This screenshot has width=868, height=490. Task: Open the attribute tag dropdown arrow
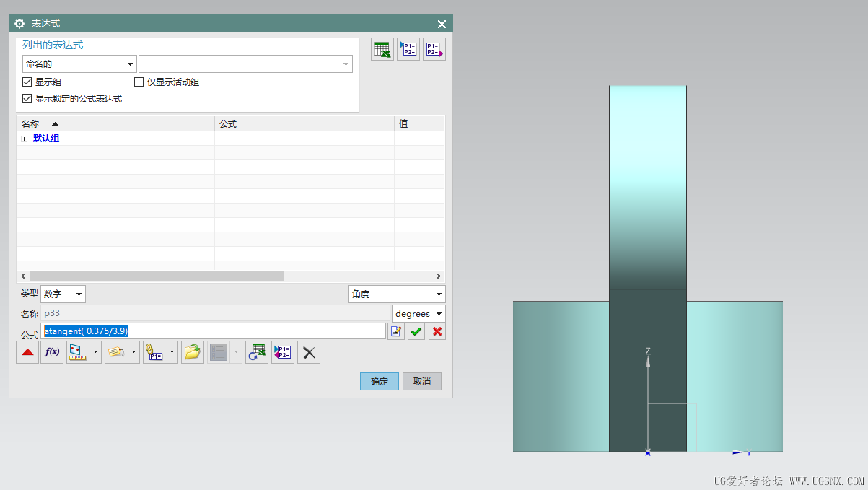pos(134,352)
